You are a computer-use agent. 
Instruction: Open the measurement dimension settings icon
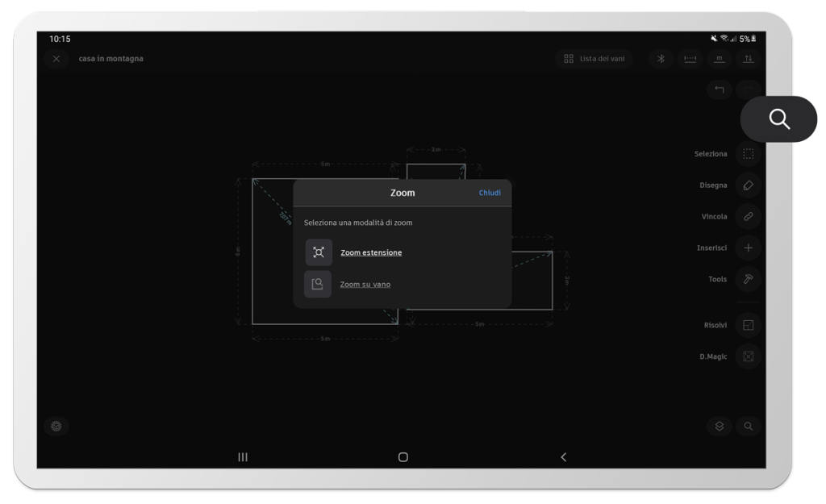coord(690,58)
